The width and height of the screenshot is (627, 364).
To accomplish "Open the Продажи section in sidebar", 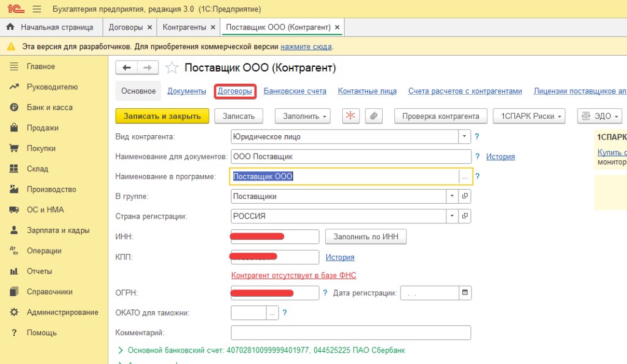I will (43, 128).
